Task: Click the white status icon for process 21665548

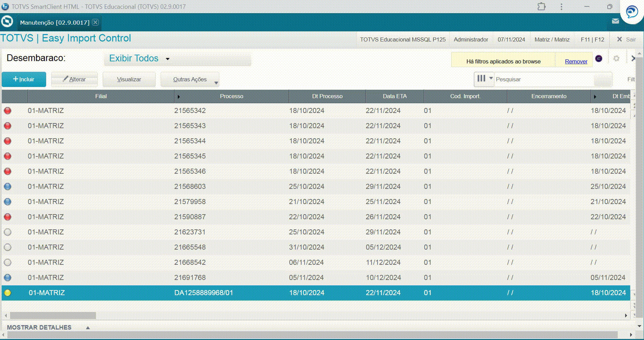Action: (x=7, y=247)
